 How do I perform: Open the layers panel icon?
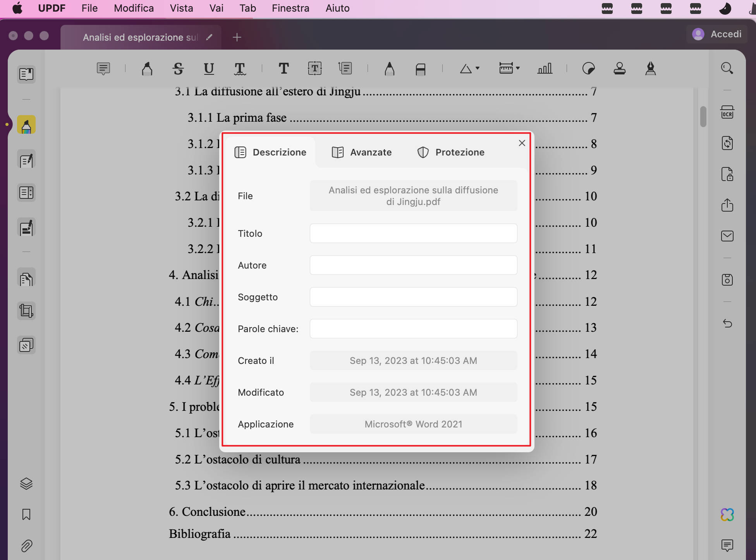coord(26,483)
